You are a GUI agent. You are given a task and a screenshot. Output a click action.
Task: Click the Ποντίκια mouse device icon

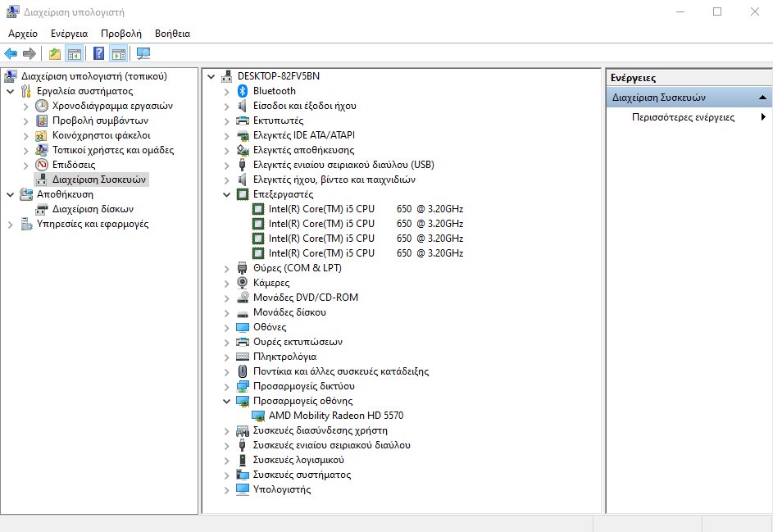[242, 371]
